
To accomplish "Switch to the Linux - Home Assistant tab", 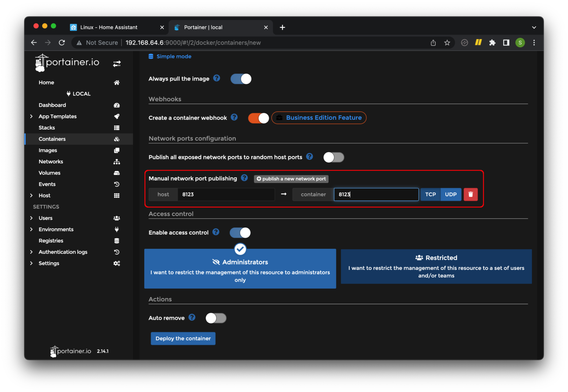I will pyautogui.click(x=109, y=27).
